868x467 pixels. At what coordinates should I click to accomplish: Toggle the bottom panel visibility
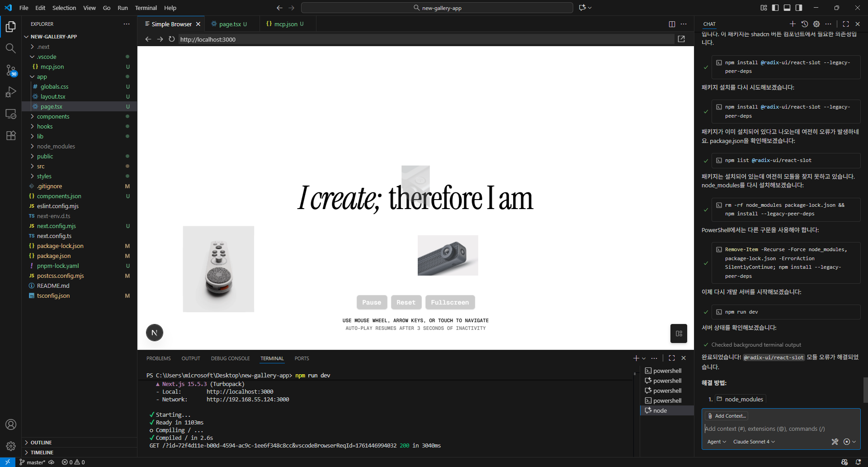click(787, 8)
